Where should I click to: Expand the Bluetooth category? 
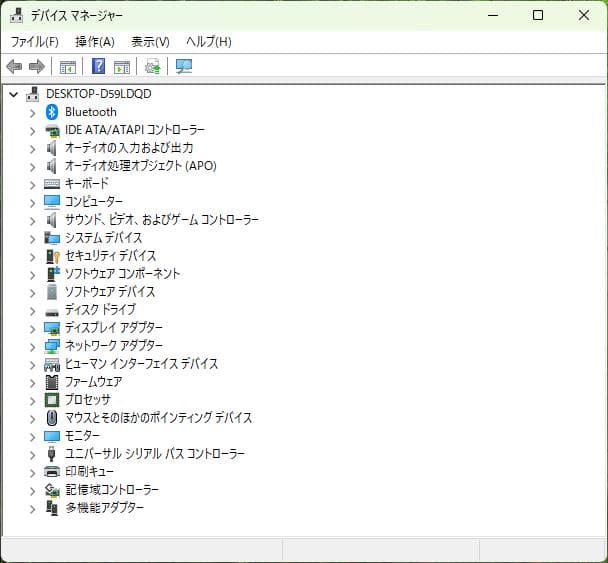pos(33,113)
